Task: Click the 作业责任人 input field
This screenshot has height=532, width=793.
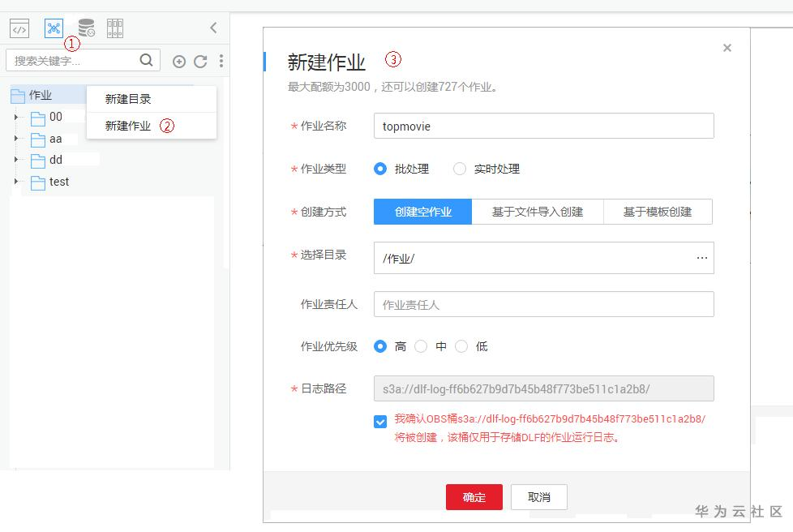Action: pos(544,304)
